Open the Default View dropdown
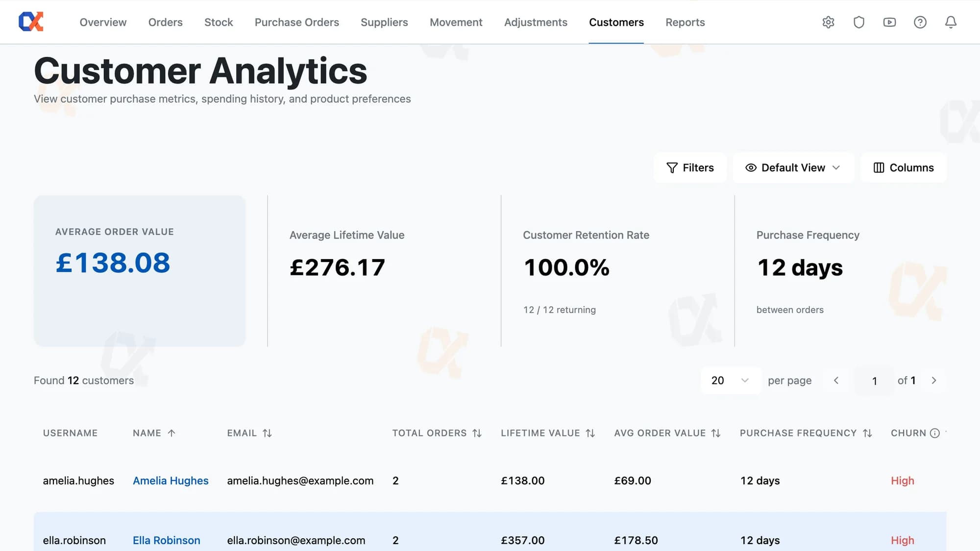Image resolution: width=980 pixels, height=551 pixels. point(793,168)
